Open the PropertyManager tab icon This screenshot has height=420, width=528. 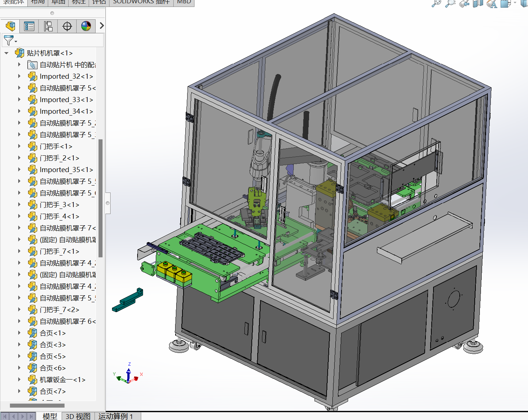(x=29, y=26)
